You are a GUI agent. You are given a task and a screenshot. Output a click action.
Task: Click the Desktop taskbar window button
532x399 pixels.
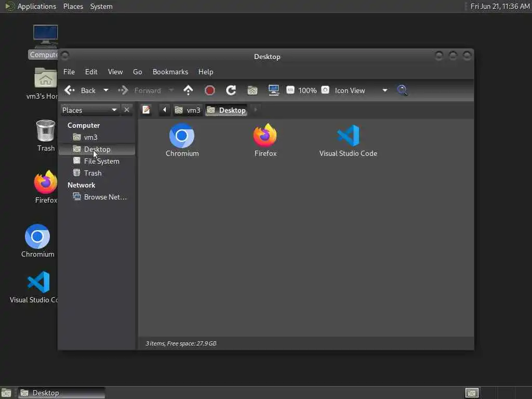click(x=61, y=393)
